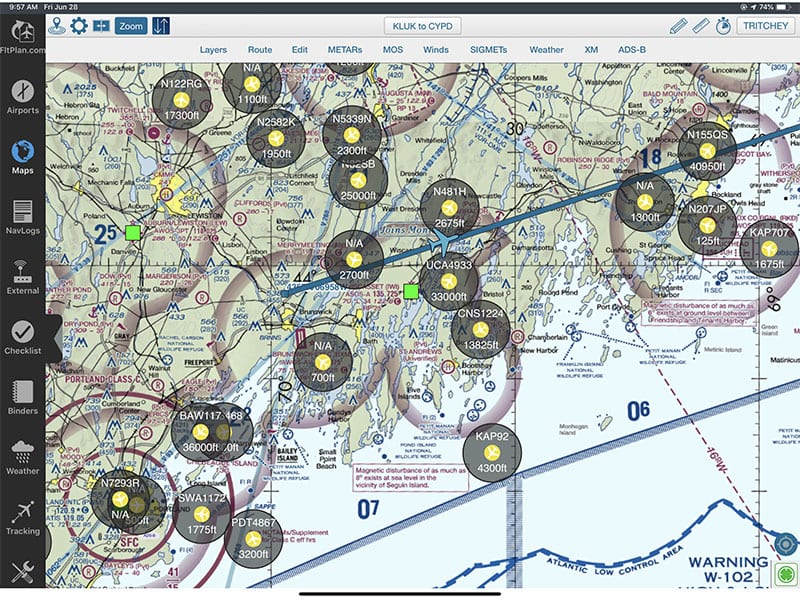The width and height of the screenshot is (800, 600).
Task: Open the MOS menu
Action: pyautogui.click(x=393, y=49)
